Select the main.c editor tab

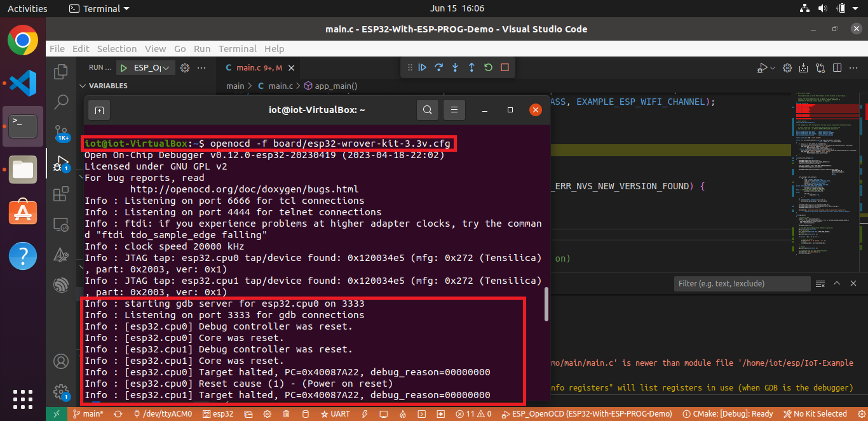[259, 68]
